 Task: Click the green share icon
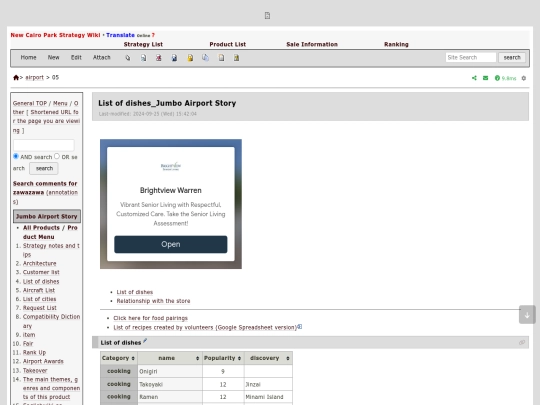click(x=474, y=78)
